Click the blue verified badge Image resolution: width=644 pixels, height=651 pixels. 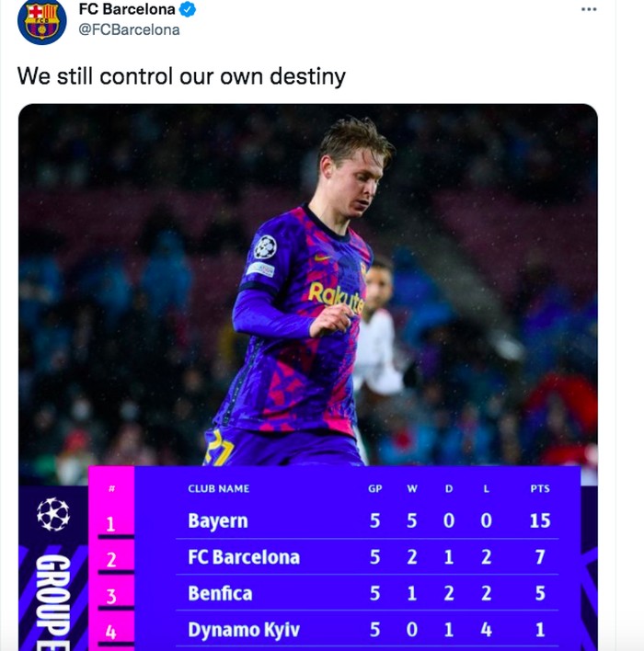click(x=189, y=10)
